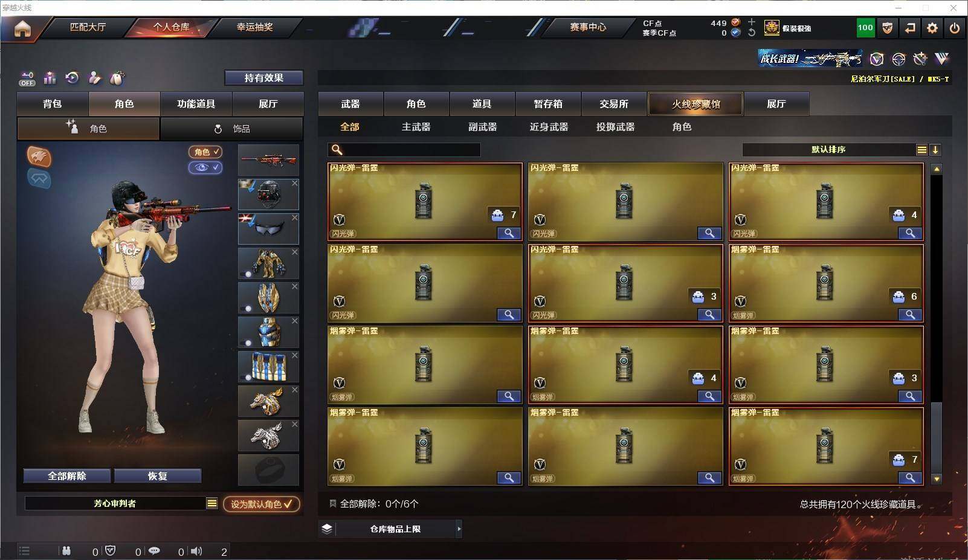Toggle the 角色 checkbox over character preview
This screenshot has height=560, width=968.
(x=205, y=152)
